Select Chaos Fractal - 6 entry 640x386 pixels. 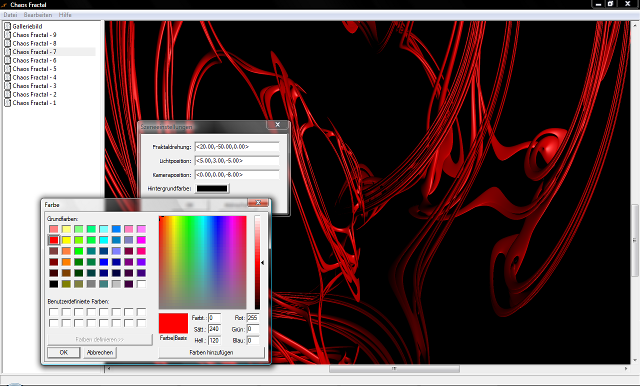pos(34,60)
